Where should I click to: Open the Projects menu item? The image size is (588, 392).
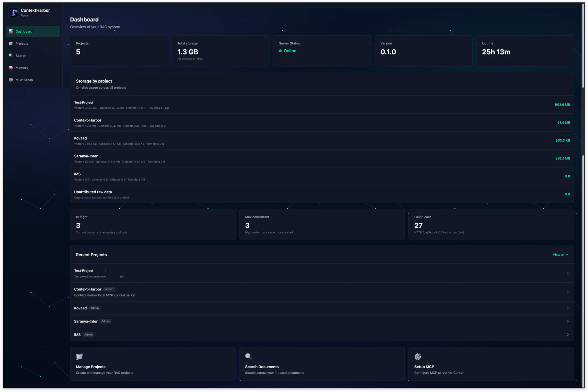tap(33, 43)
